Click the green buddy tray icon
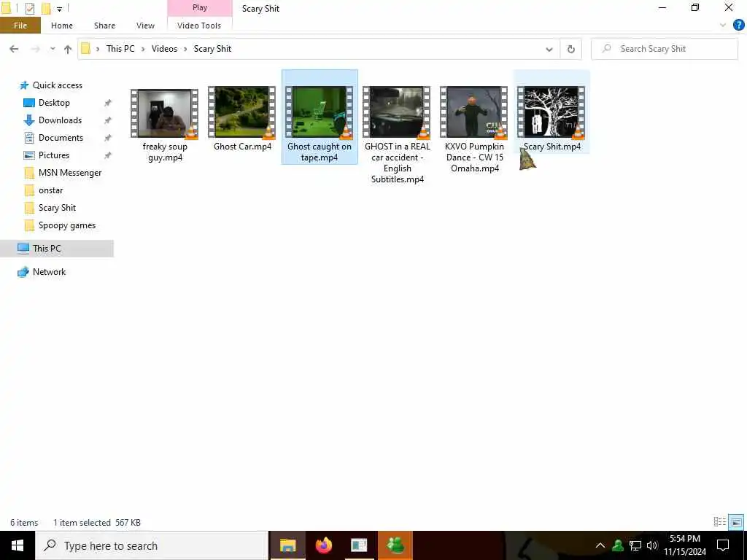Screen dimensions: 747x560 tap(618, 545)
